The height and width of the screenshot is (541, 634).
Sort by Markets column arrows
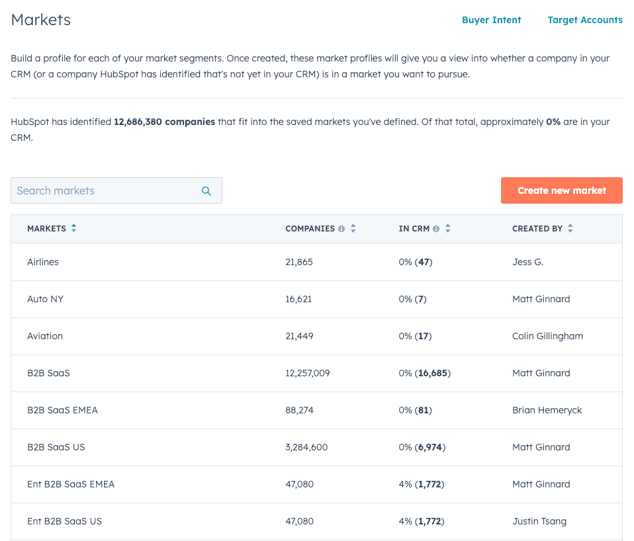tap(74, 229)
